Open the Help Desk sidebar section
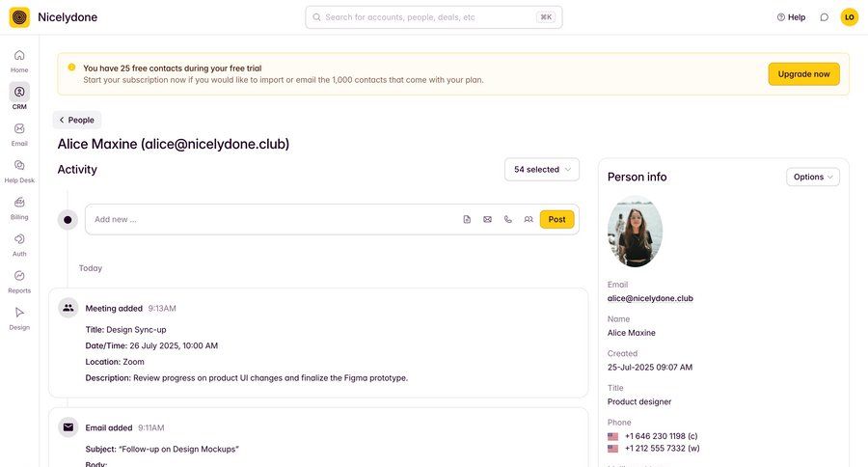This screenshot has width=868, height=467. (x=19, y=171)
